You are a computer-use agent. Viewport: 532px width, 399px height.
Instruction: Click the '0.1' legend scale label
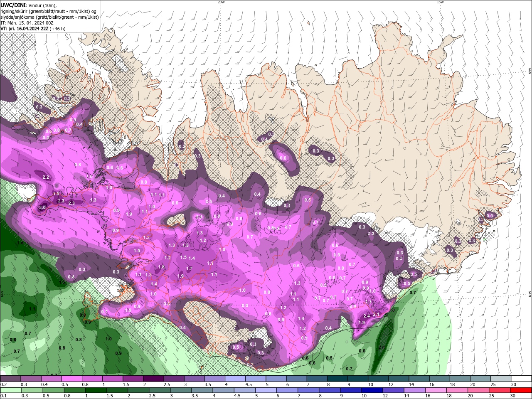[3, 396]
